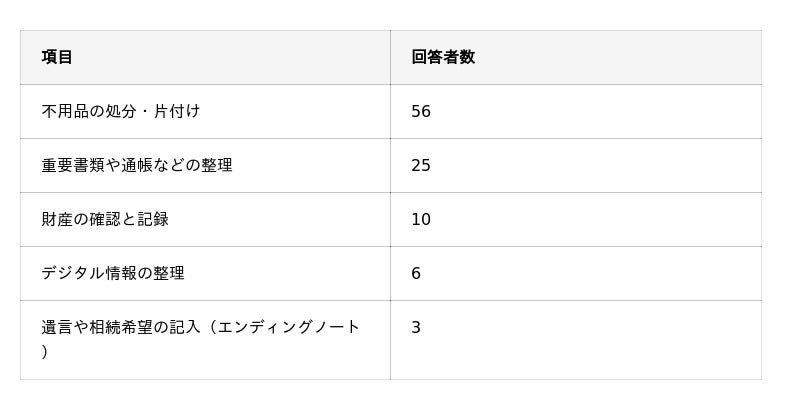Image resolution: width=800 pixels, height=410 pixels.
Task: Select the cell with value 56
Action: point(421,111)
